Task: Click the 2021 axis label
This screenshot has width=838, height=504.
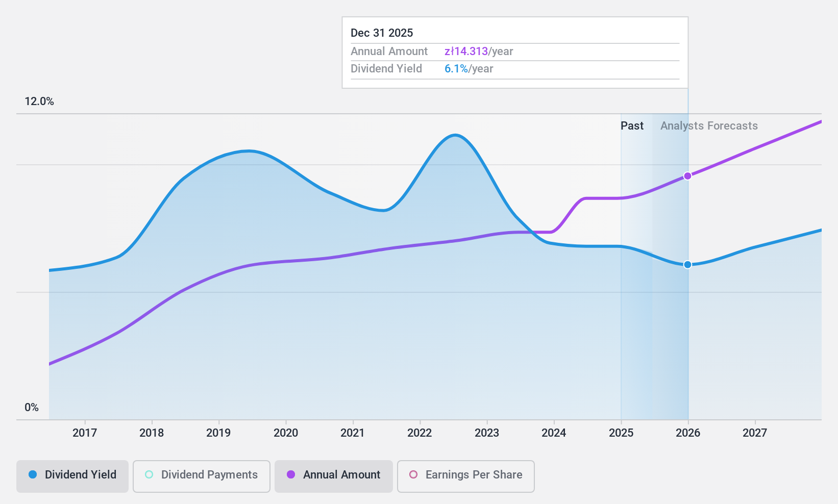Action: [x=353, y=433]
